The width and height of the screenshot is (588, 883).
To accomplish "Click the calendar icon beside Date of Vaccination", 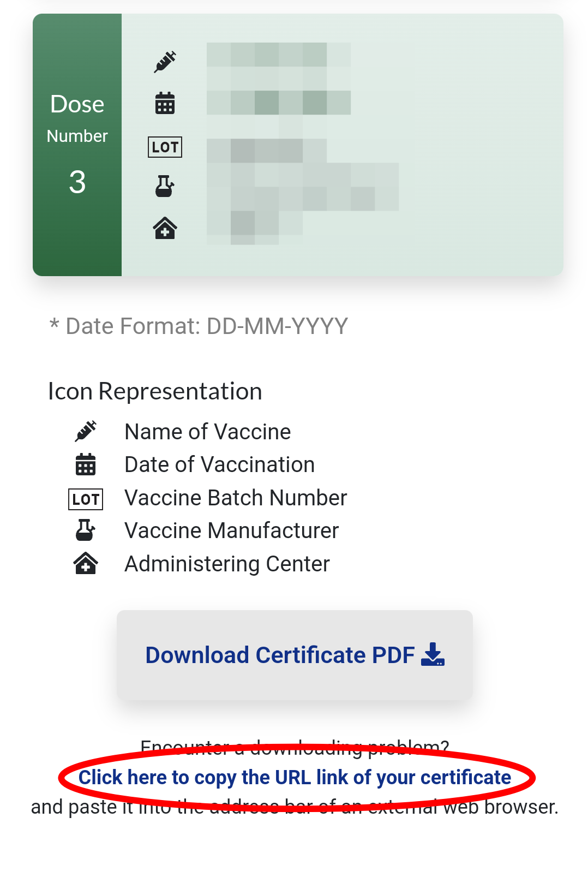I will (86, 464).
